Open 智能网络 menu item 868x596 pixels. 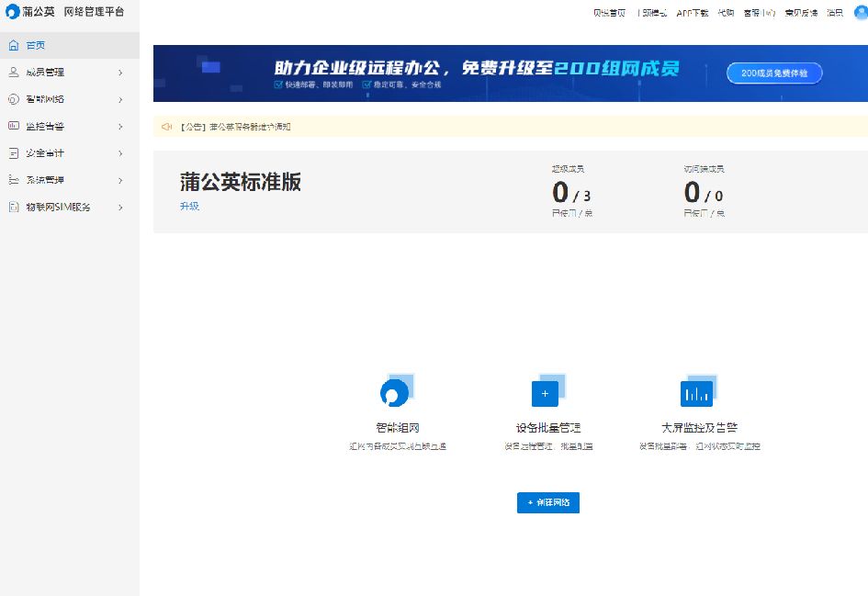70,99
